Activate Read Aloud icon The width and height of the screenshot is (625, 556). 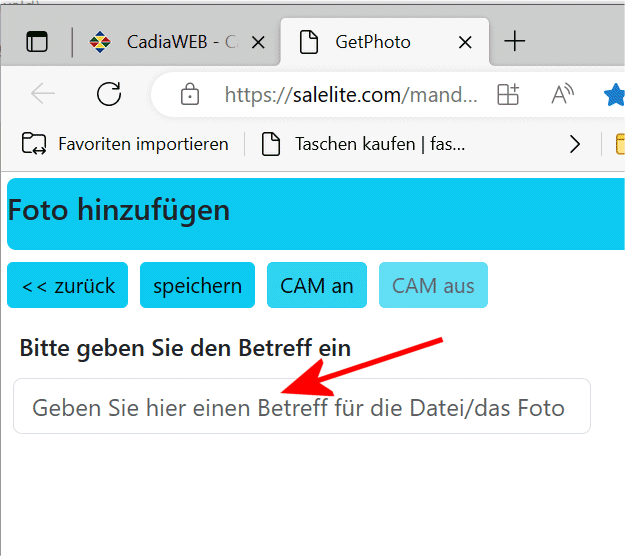click(x=562, y=94)
